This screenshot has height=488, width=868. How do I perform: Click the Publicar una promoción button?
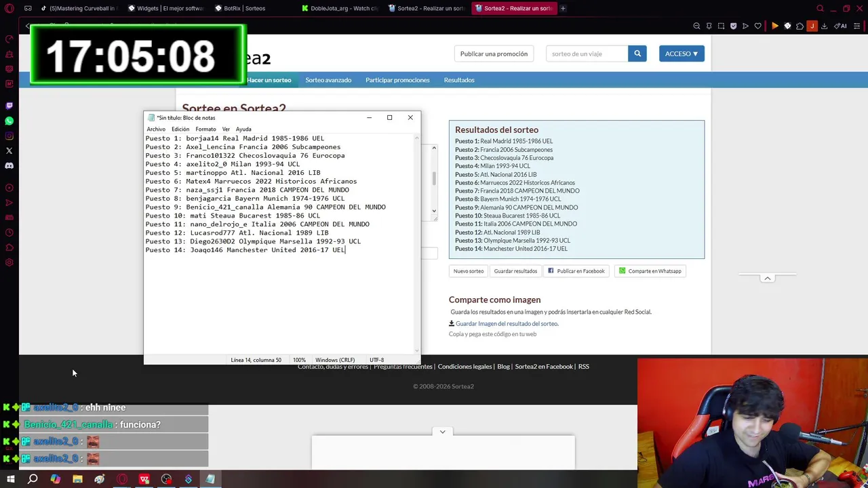(x=494, y=54)
